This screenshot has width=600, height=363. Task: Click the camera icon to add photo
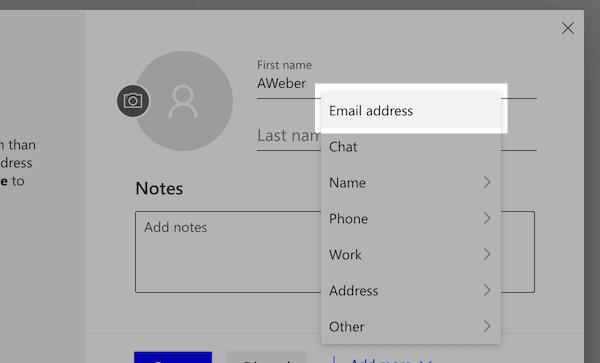pos(133,101)
